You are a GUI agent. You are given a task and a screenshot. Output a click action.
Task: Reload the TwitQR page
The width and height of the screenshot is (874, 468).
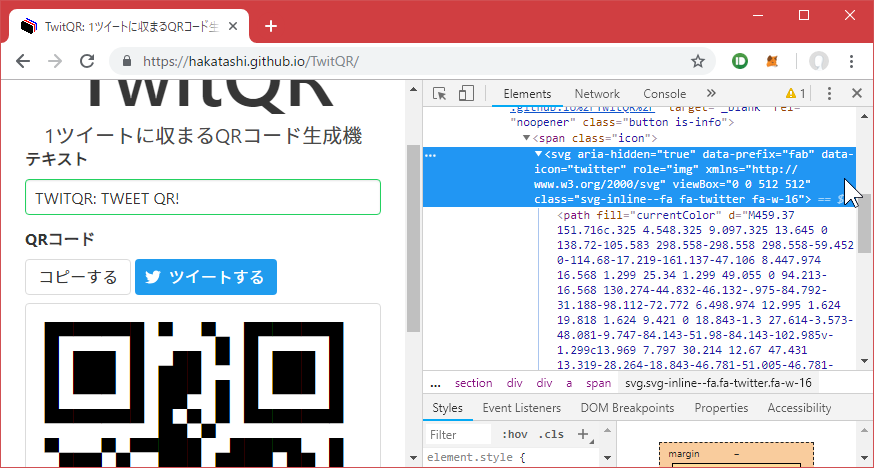[x=87, y=61]
